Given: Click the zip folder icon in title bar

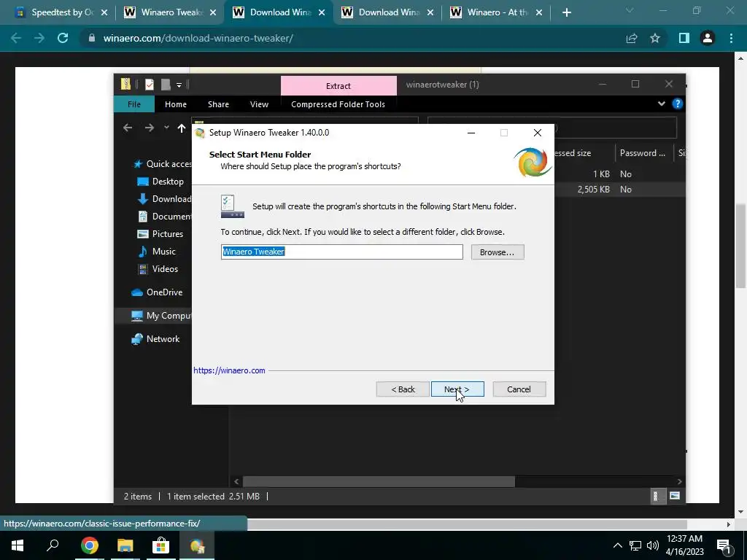Looking at the screenshot, I should pos(125,85).
